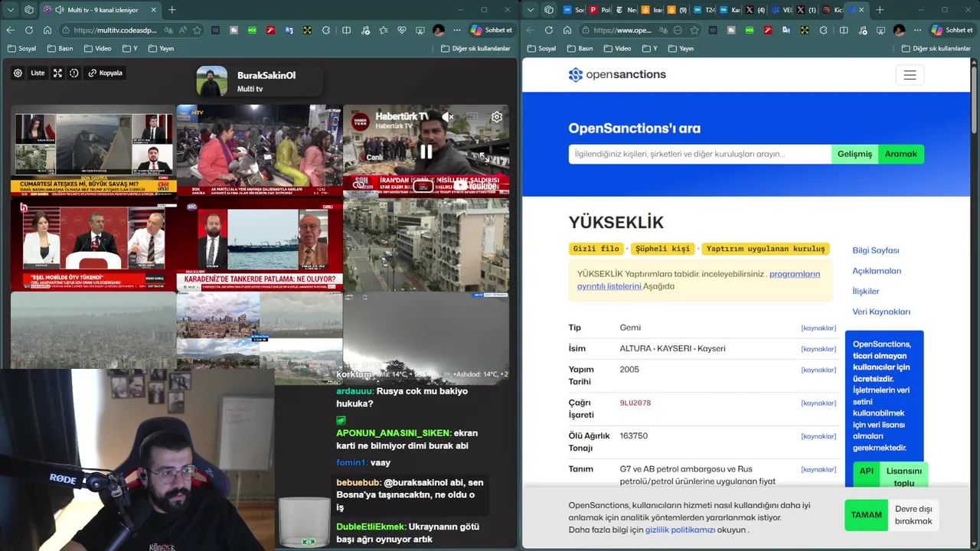The height and width of the screenshot is (551, 980).
Task: Open Multi tv settings gear icon
Action: [18, 73]
